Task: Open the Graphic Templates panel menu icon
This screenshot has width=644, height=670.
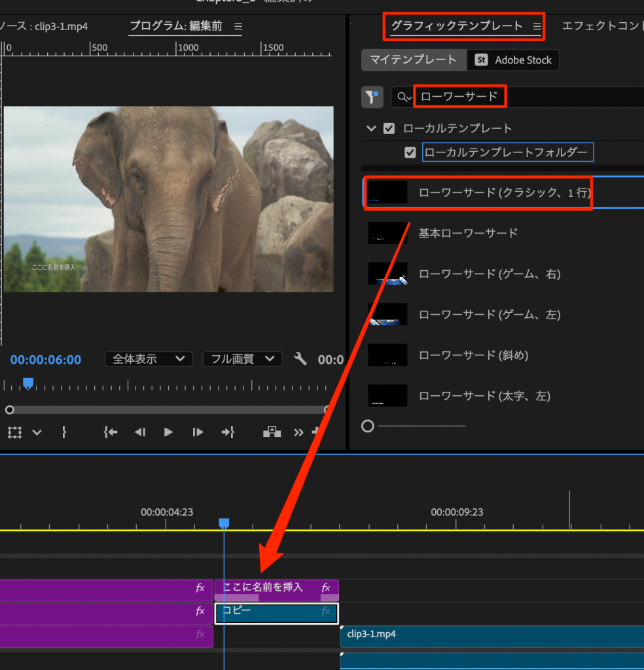Action: point(537,26)
